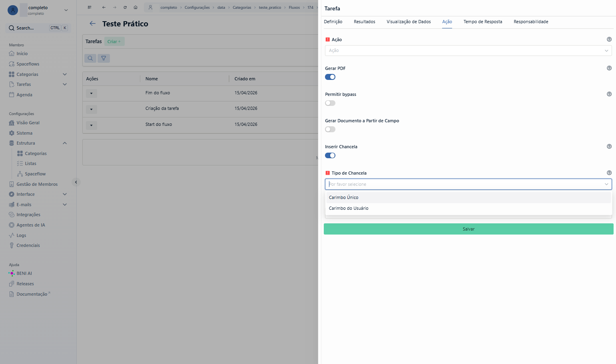Switch to the Resultados tab
Screen dimensions: 616x364
[x=365, y=22]
